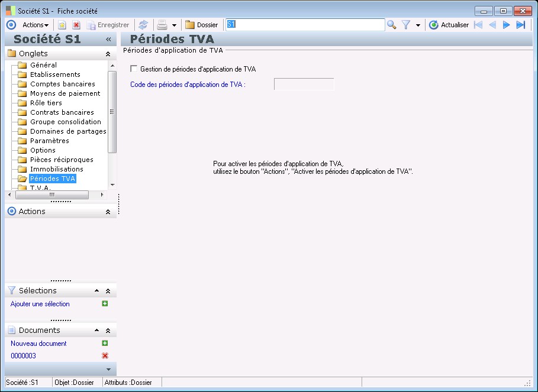Go to next record arrow
Viewport: 538px width, 392px height.
pyautogui.click(x=506, y=25)
